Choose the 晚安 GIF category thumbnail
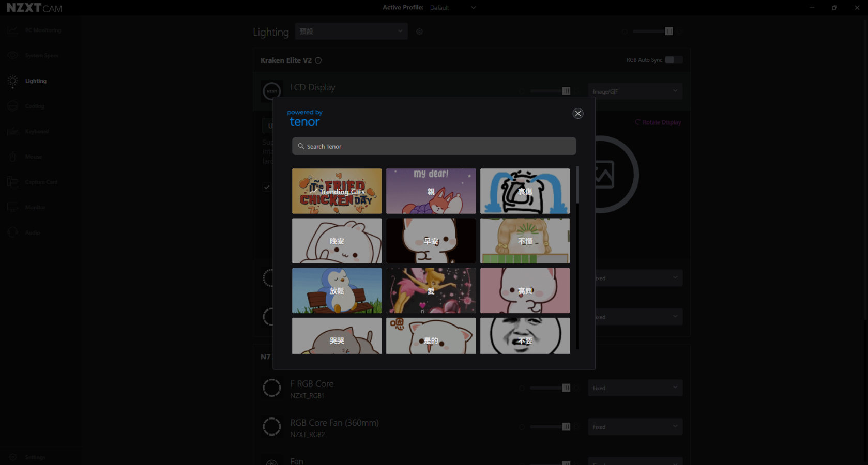868x465 pixels. pyautogui.click(x=337, y=241)
